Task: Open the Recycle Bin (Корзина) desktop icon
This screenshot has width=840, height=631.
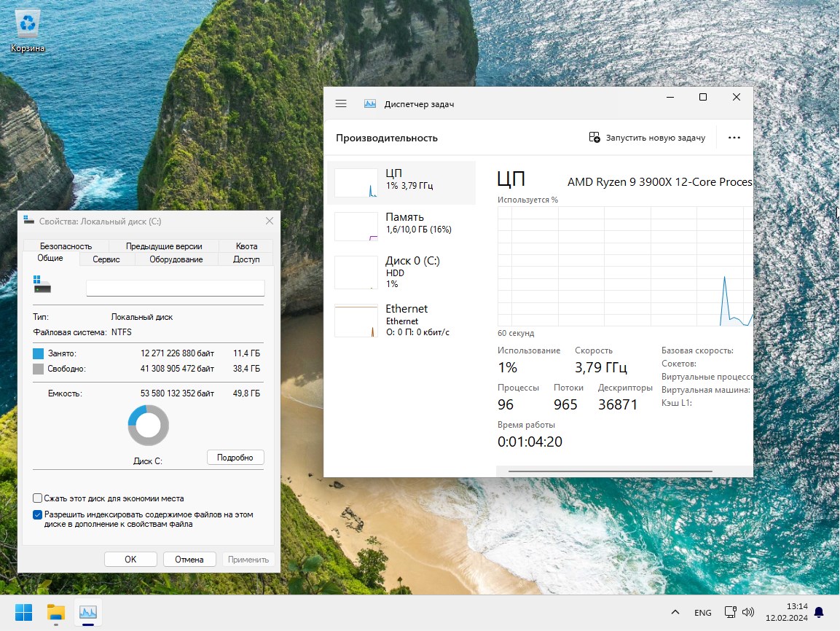Action: point(28,31)
